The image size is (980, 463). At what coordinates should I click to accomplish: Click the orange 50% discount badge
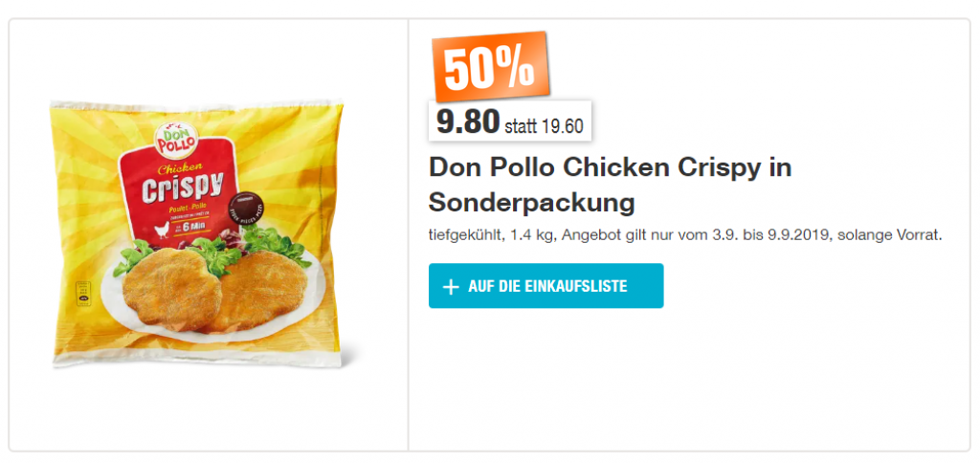(491, 67)
